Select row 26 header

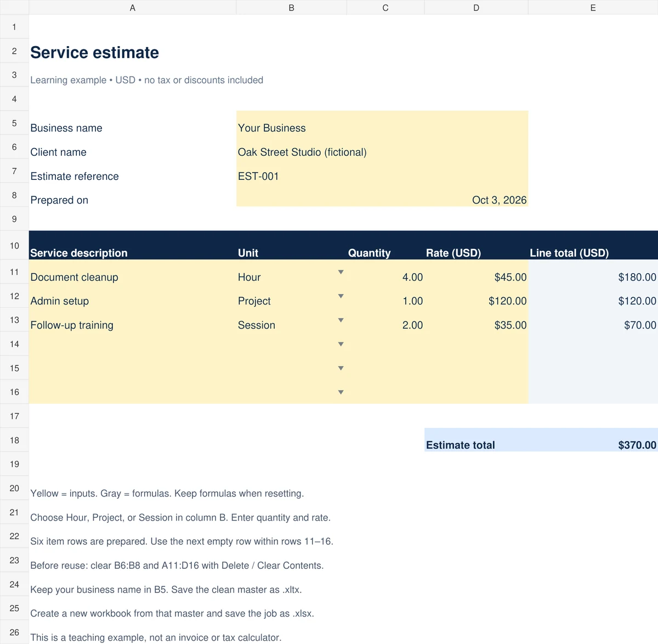(14, 632)
